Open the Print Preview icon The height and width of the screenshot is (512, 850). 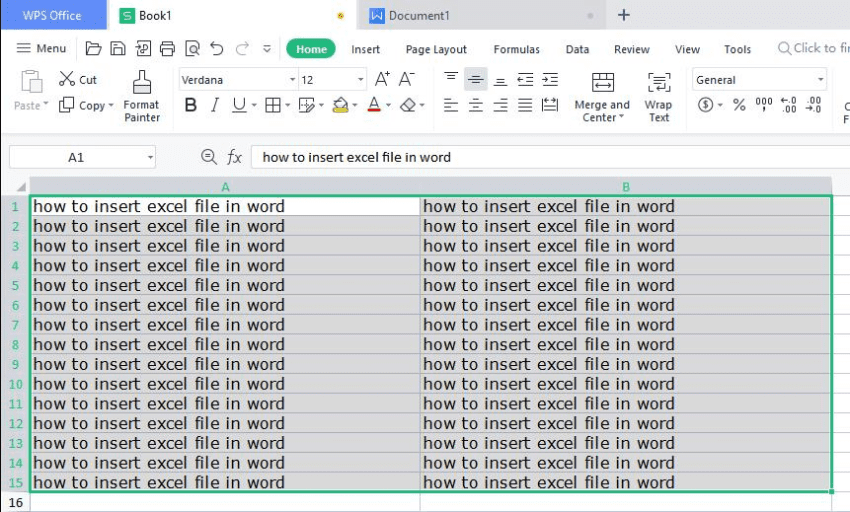[191, 48]
